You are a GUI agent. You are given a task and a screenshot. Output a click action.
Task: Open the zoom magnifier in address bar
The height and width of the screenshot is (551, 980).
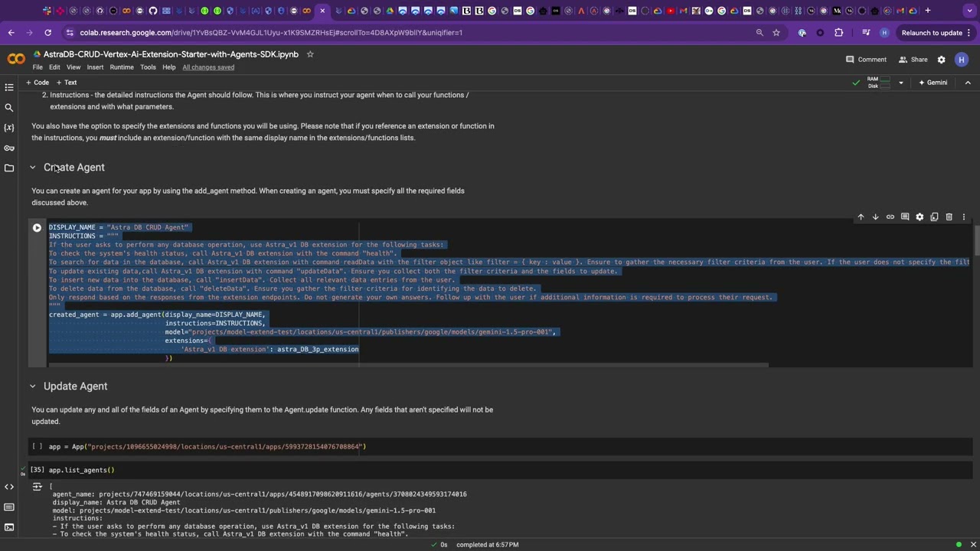(759, 33)
